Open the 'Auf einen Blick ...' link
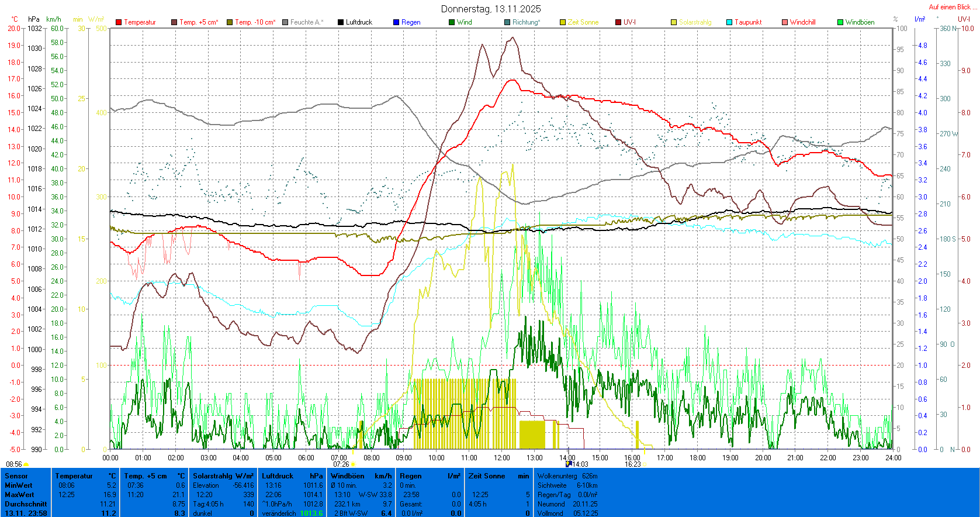Viewport: 980px width, 517px height. [953, 7]
